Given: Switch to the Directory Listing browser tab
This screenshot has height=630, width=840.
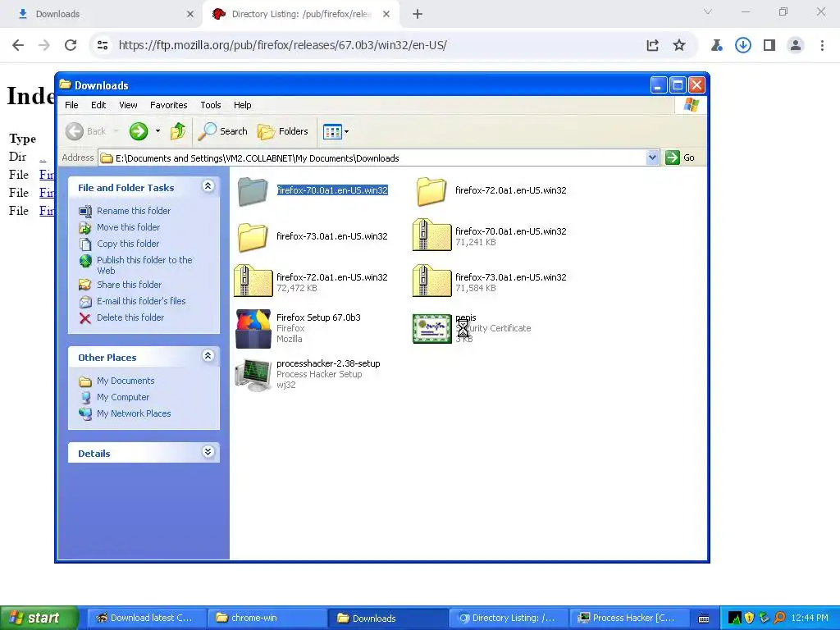Looking at the screenshot, I should (x=300, y=14).
